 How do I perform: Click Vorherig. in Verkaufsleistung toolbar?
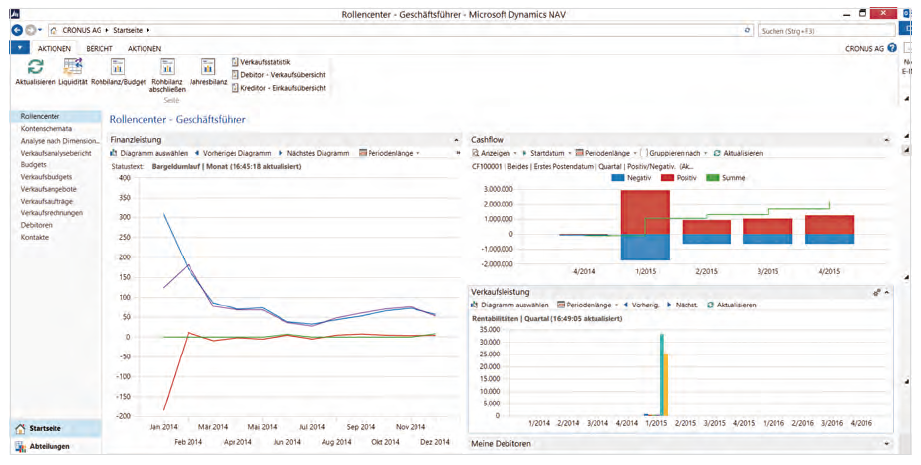641,305
